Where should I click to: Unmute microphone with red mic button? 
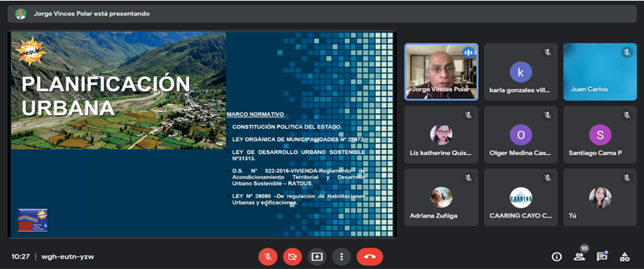(268, 257)
